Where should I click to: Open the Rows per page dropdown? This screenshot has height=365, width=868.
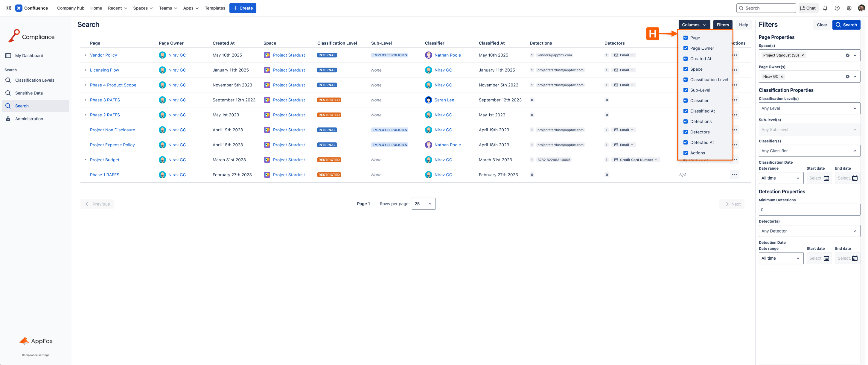pyautogui.click(x=423, y=203)
